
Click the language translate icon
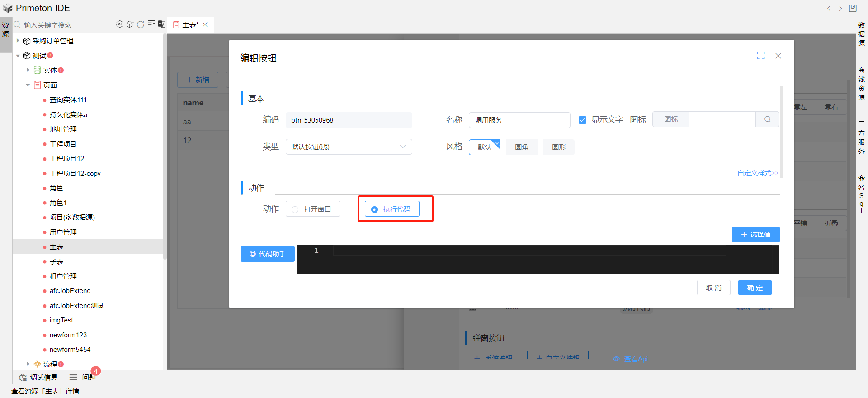point(161,24)
